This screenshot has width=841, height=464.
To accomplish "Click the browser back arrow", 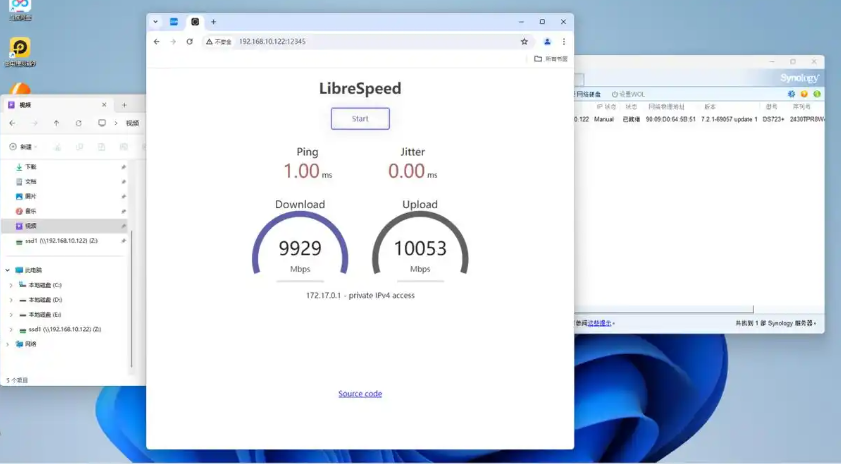I will click(157, 41).
